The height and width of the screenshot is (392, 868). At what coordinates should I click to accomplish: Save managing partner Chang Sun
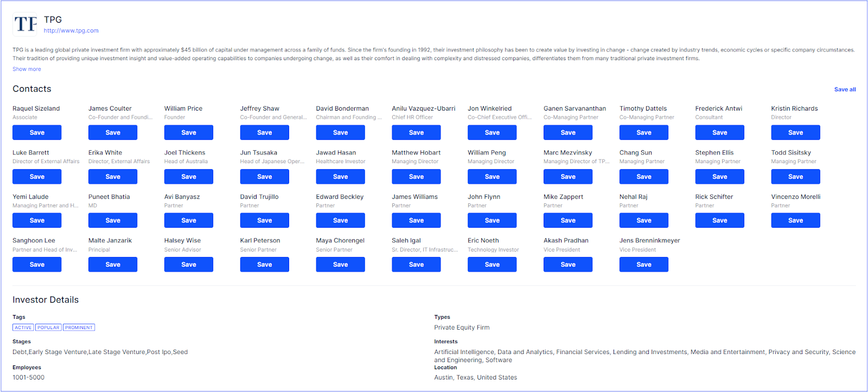tap(644, 177)
